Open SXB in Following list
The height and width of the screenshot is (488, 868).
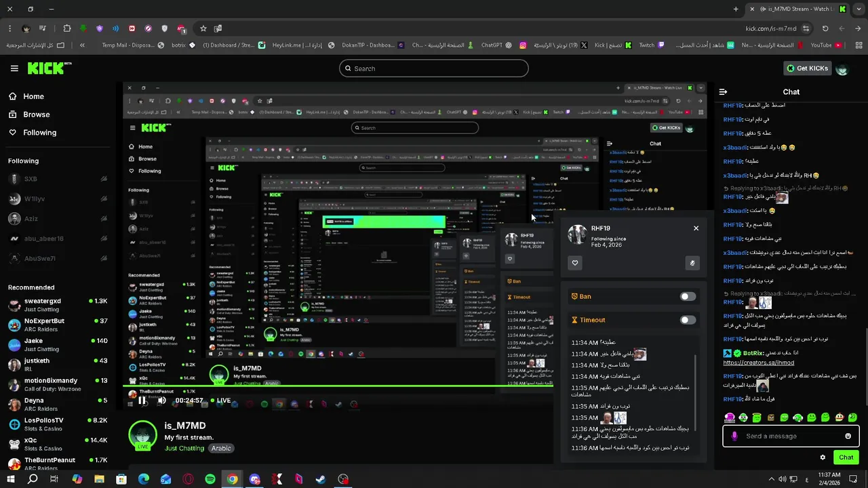pos(58,179)
